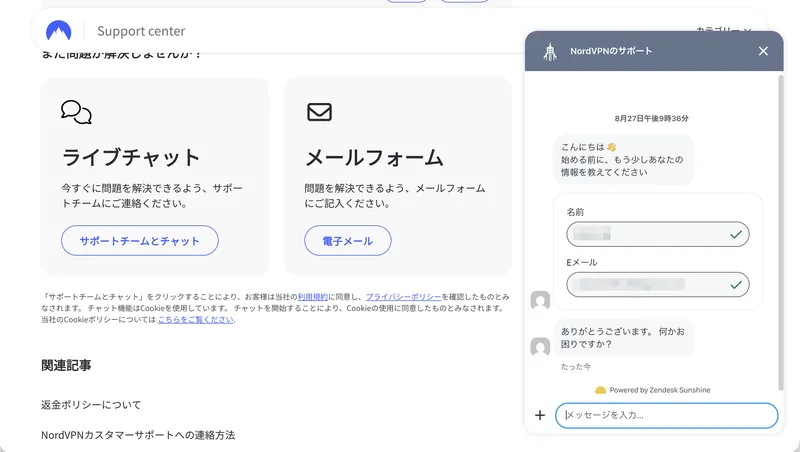Click the 関連記事 section heading

click(66, 365)
